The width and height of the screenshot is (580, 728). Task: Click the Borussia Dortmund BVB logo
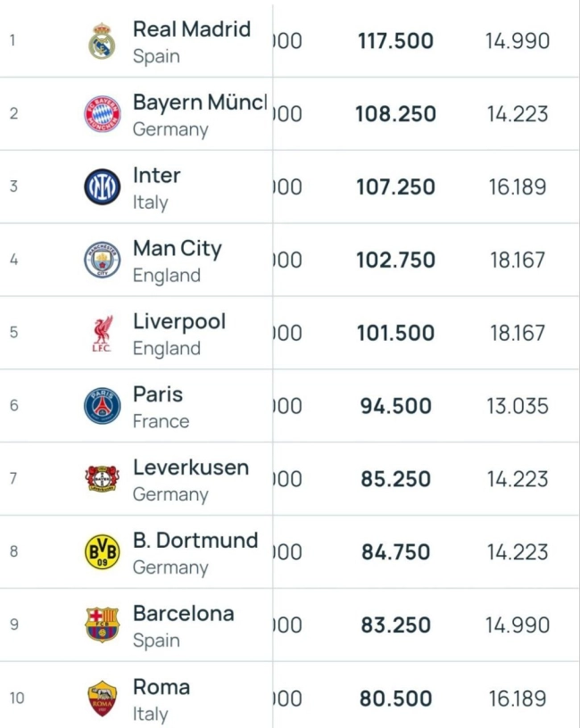click(x=102, y=552)
